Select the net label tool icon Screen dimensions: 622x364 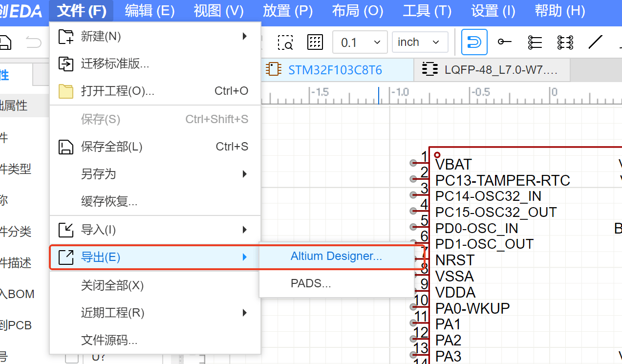click(535, 43)
